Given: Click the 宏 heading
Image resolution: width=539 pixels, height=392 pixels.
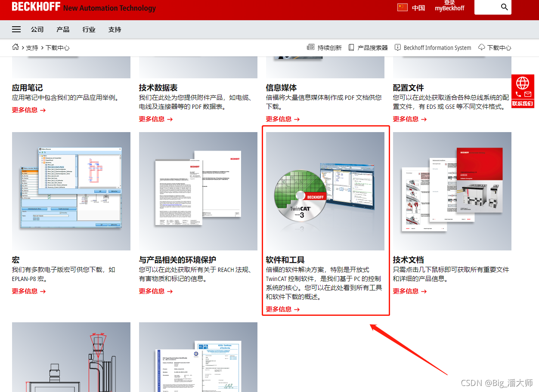Looking at the screenshot, I should (x=16, y=260).
